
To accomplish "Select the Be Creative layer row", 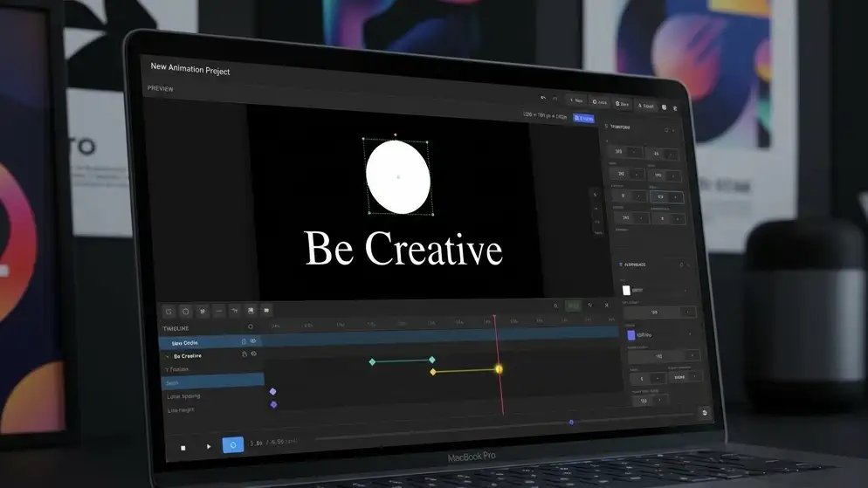I will (211, 355).
